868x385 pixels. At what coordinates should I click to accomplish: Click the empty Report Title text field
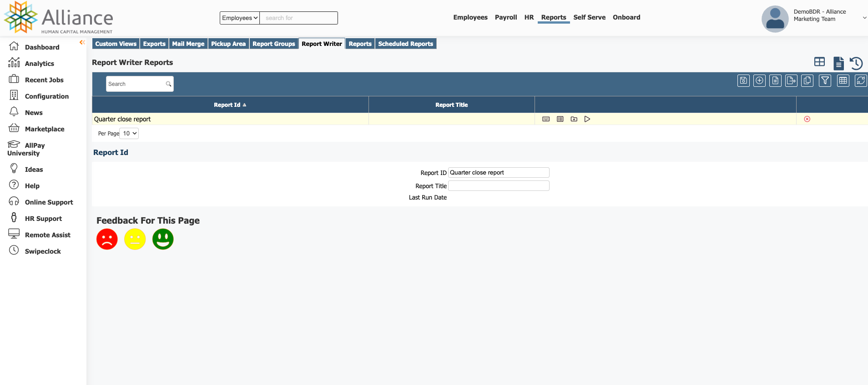tap(499, 185)
